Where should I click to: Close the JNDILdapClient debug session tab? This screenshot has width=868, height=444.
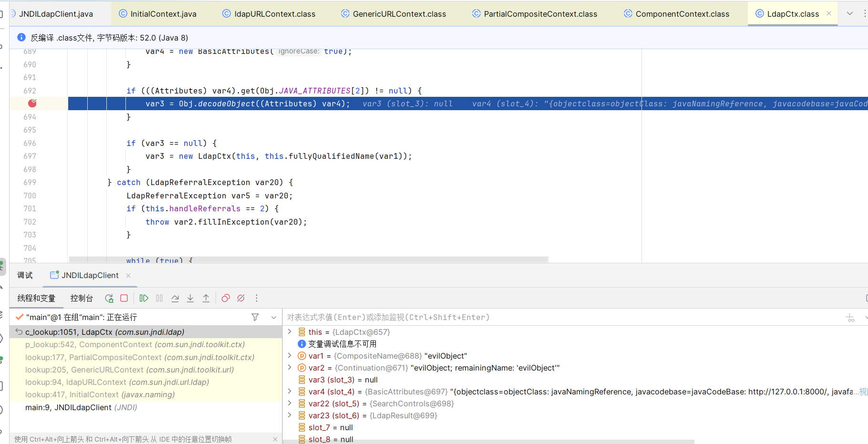point(128,275)
